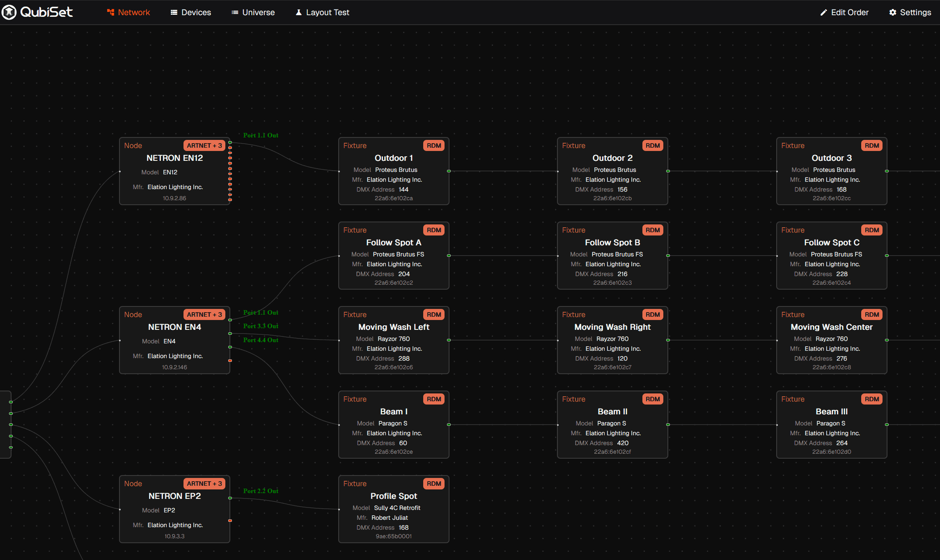
Task: Click the QubiSet logo
Action: point(37,12)
